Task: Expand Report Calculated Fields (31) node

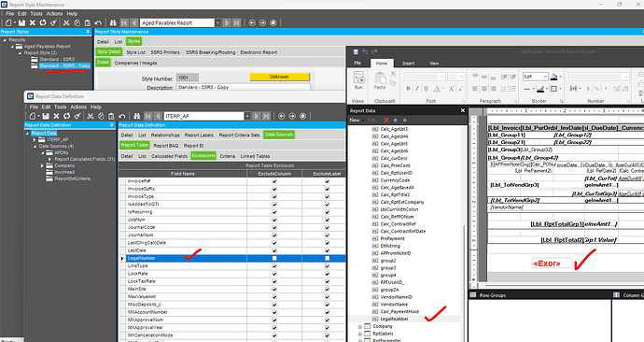Action: (50, 159)
